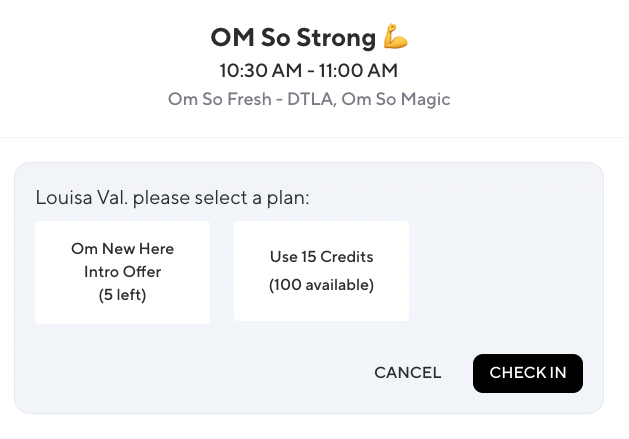The height and width of the screenshot is (439, 629).
Task: Click the OM So Strong class title
Action: coord(293,38)
